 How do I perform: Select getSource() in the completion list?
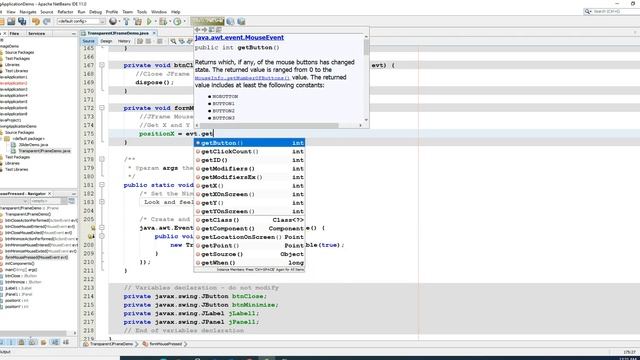[249, 254]
